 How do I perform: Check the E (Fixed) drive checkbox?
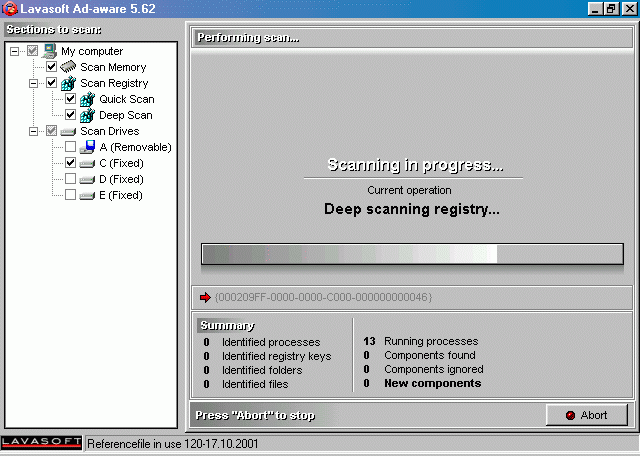point(71,195)
